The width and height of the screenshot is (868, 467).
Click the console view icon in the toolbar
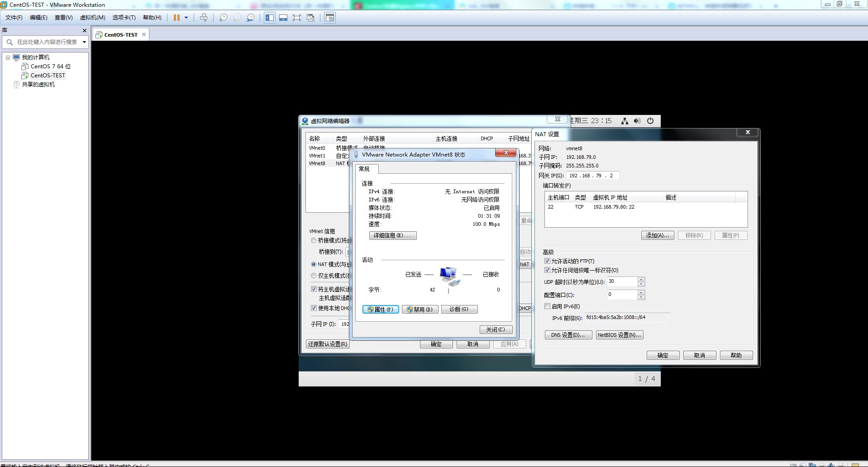(330, 18)
